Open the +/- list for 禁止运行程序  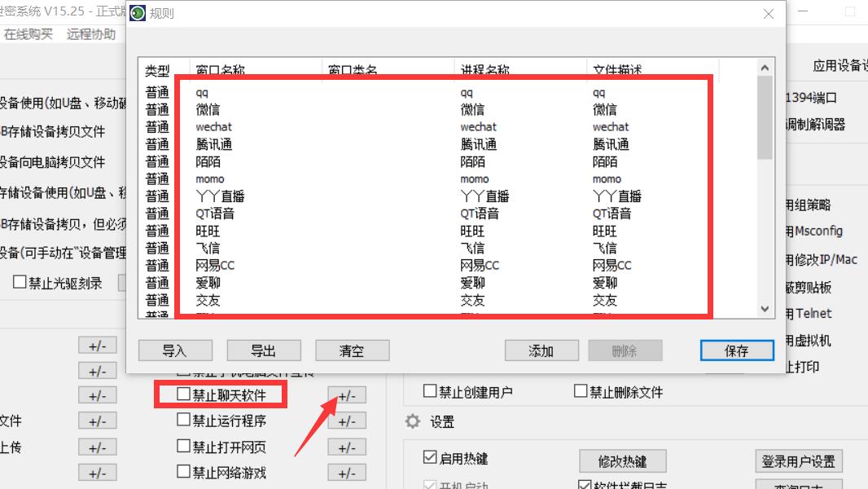click(347, 421)
